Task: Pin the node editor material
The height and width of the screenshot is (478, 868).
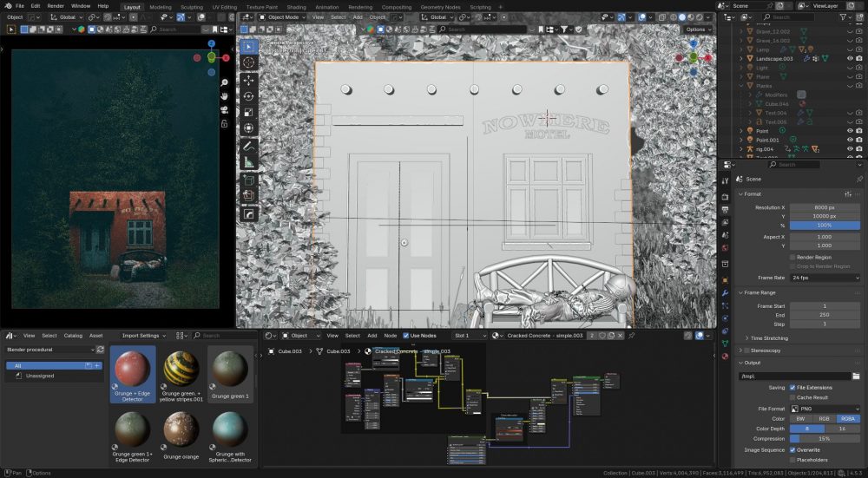Action: tap(631, 335)
